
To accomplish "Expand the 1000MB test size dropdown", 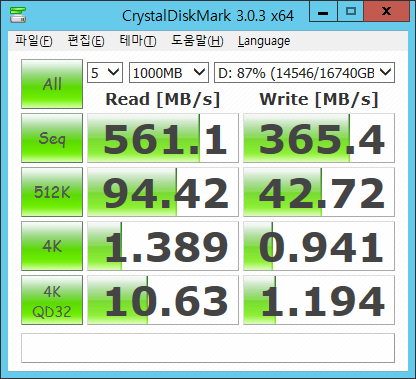I will point(169,72).
